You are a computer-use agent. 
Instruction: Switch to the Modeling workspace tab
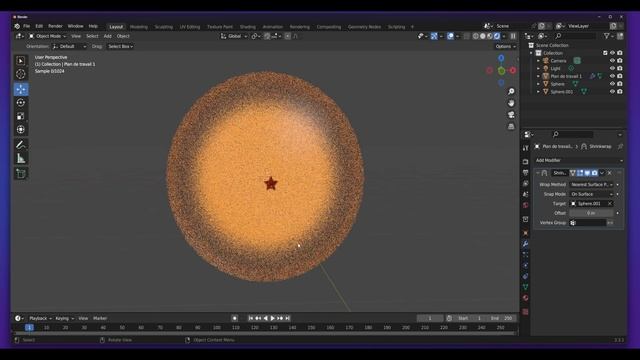point(138,27)
